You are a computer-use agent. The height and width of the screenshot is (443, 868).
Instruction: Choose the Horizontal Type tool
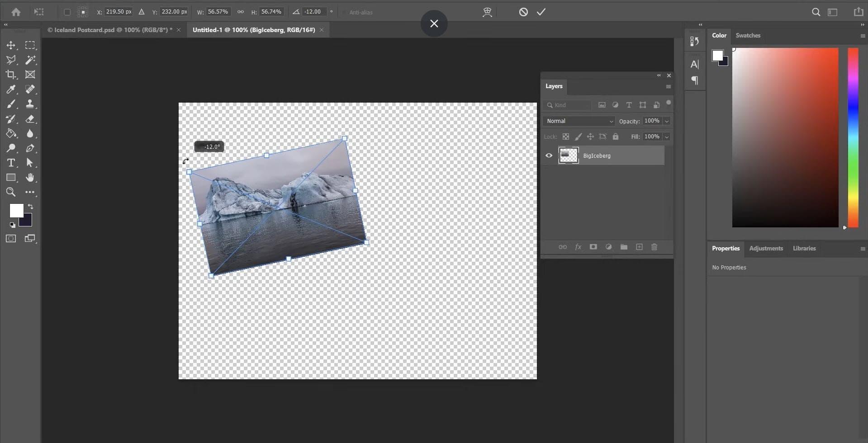pos(11,163)
